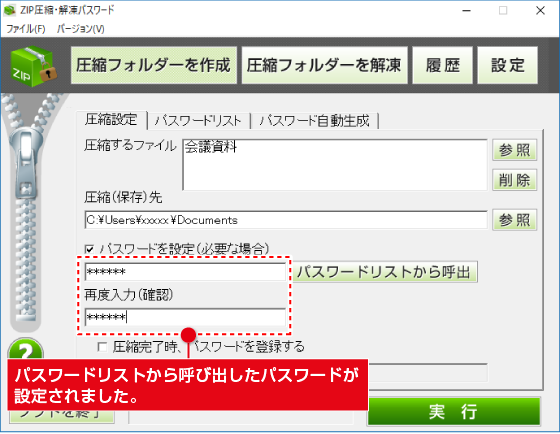This screenshot has height=434, width=560.
Task: Click the green ZIP box logo icon
Action: click(34, 66)
